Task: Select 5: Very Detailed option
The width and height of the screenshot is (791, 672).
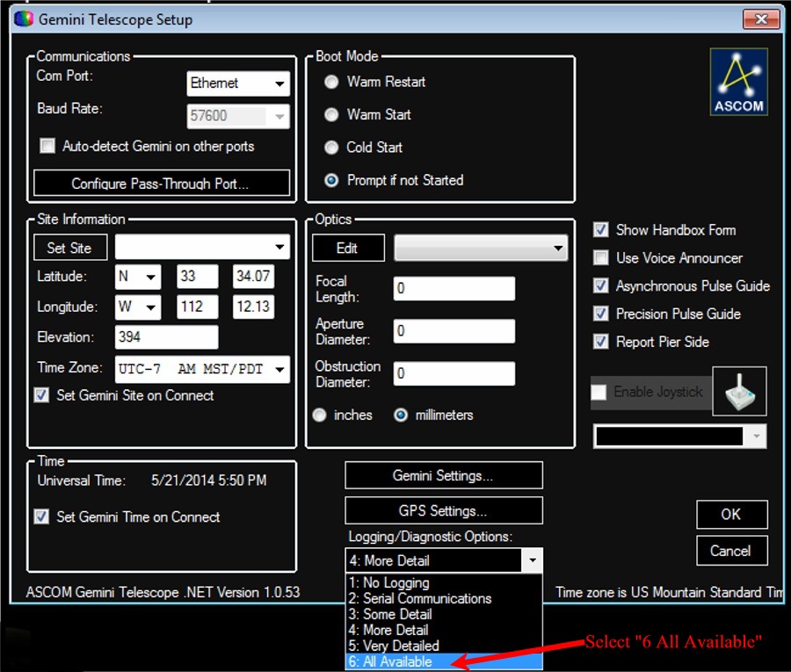Action: tap(444, 646)
